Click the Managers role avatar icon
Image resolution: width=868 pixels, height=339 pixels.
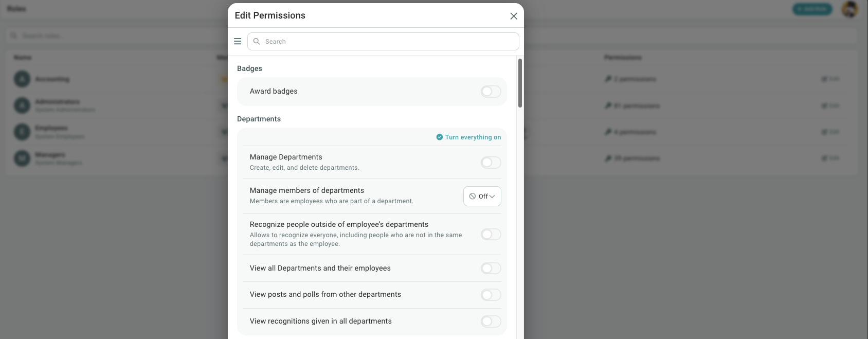pos(22,158)
